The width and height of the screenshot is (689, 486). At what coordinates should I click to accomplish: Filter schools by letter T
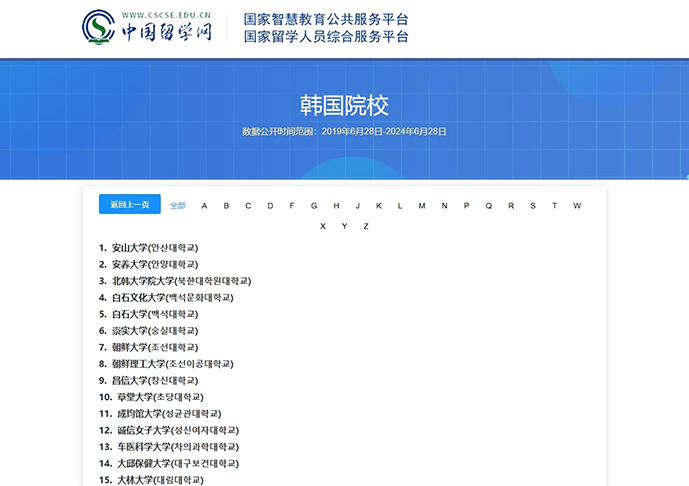(555, 206)
